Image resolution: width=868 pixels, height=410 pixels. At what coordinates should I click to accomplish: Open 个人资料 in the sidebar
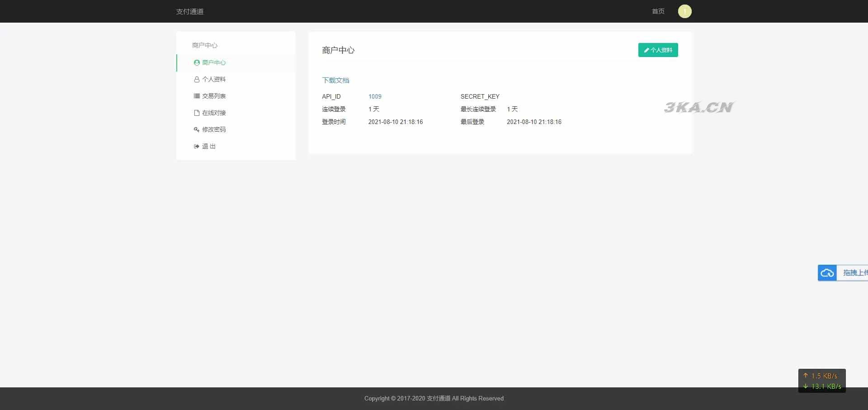pyautogui.click(x=236, y=79)
